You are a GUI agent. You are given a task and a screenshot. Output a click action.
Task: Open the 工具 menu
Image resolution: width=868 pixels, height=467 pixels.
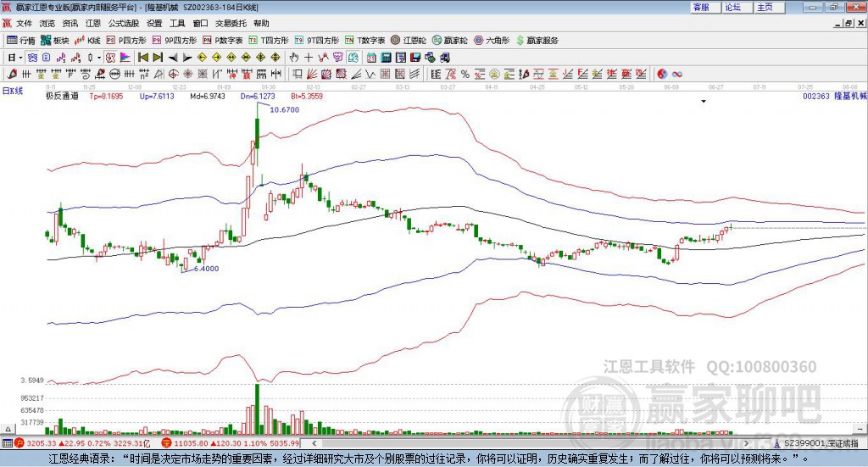click(x=177, y=23)
